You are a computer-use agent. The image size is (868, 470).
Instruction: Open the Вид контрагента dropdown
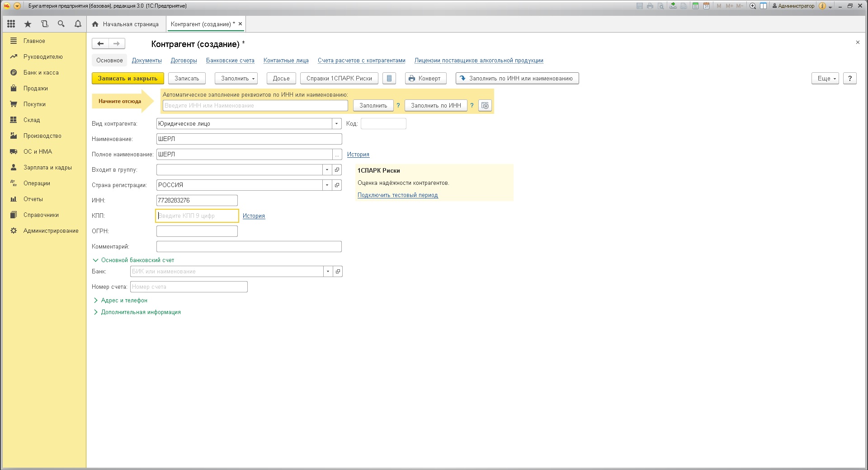coord(336,124)
